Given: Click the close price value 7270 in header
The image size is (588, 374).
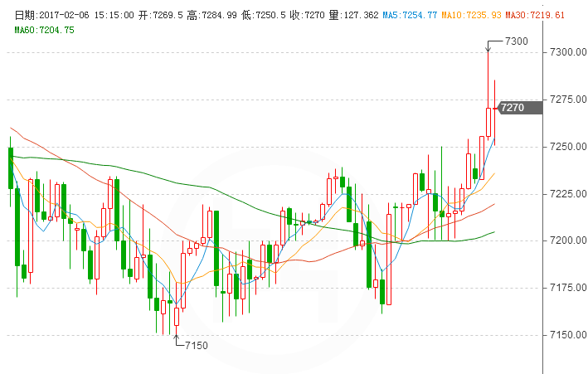Looking at the screenshot, I should 314,16.
